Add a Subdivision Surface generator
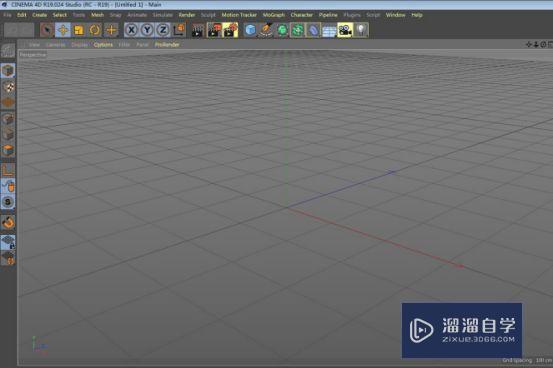553x368 pixels. click(282, 30)
